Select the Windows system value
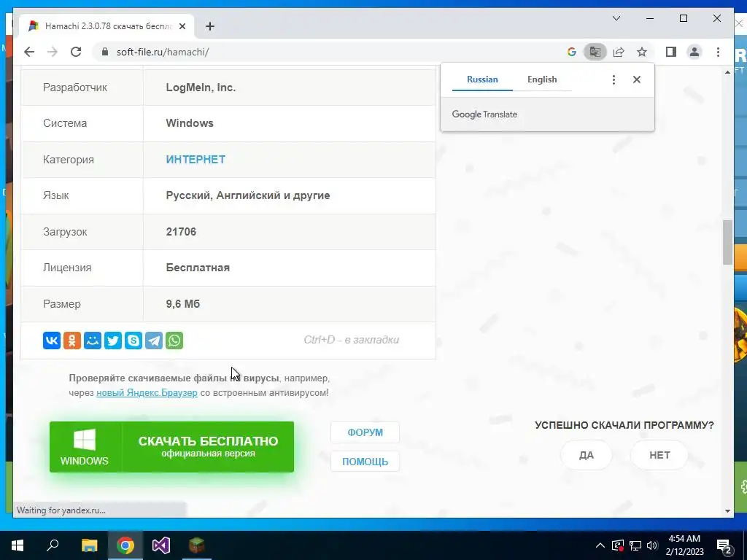The height and width of the screenshot is (560, 747). [190, 123]
